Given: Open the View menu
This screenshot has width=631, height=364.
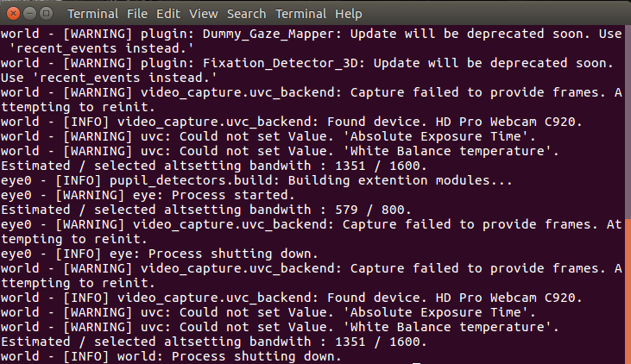Looking at the screenshot, I should (203, 14).
